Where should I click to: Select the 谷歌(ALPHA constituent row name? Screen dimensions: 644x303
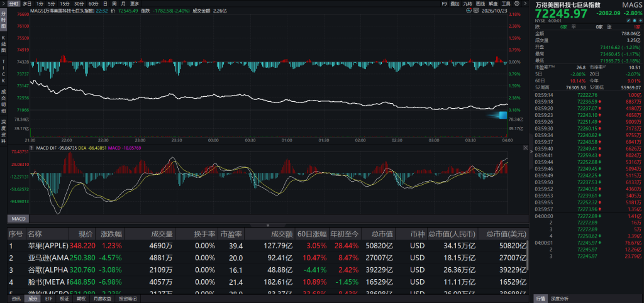48,270
